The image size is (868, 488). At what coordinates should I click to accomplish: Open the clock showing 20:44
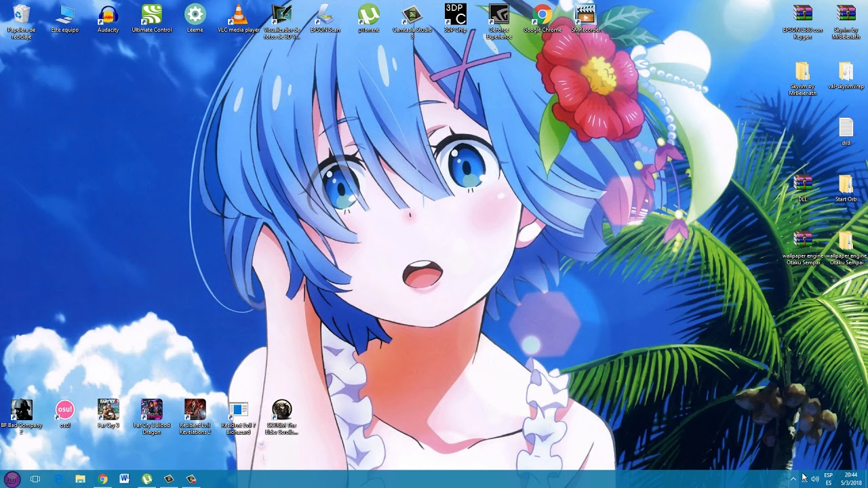(x=851, y=479)
